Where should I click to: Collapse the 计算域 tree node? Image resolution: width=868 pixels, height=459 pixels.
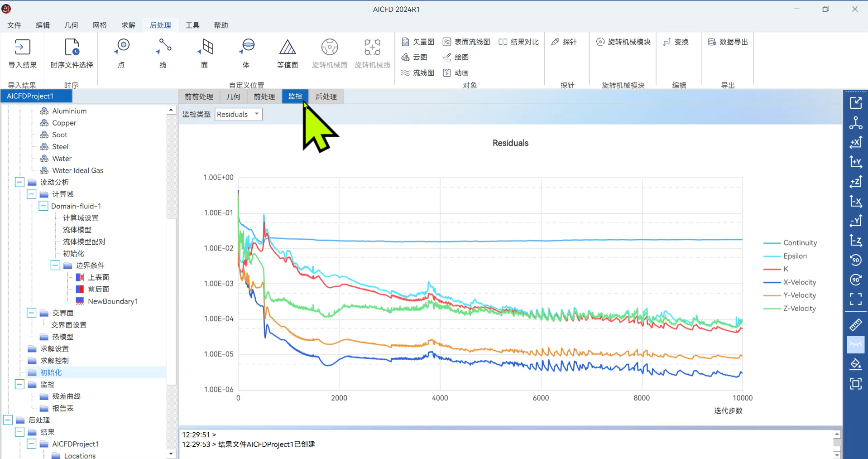tap(31, 194)
